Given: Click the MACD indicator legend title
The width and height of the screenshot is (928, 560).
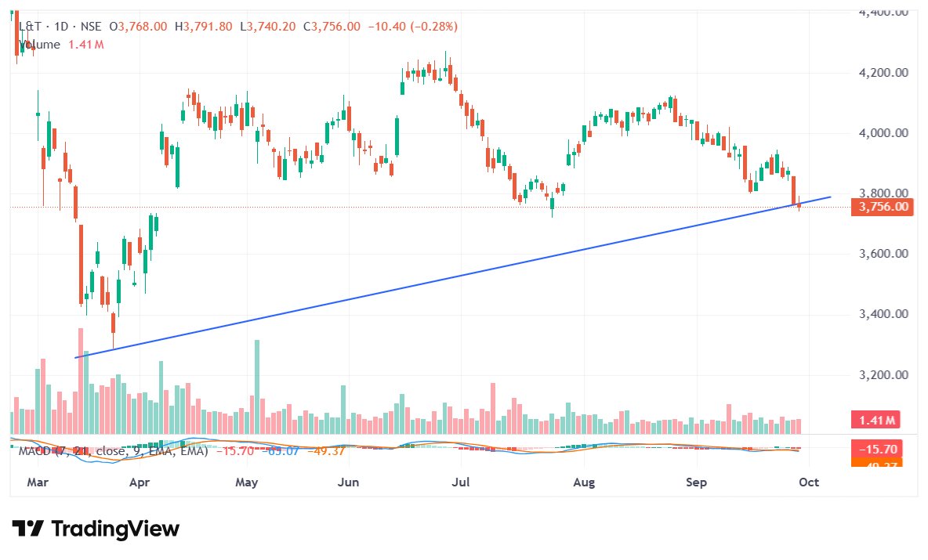Looking at the screenshot, I should (x=113, y=451).
